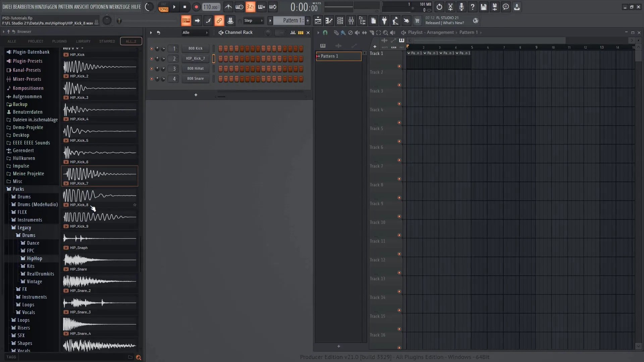Expand the Packs section in browser
644x362 pixels.
coord(18,189)
